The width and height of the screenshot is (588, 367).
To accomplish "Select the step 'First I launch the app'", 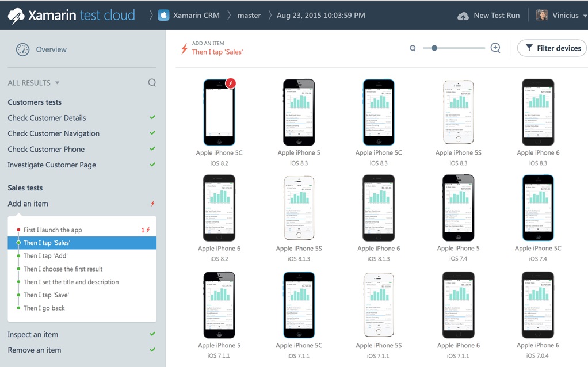I will [x=52, y=230].
